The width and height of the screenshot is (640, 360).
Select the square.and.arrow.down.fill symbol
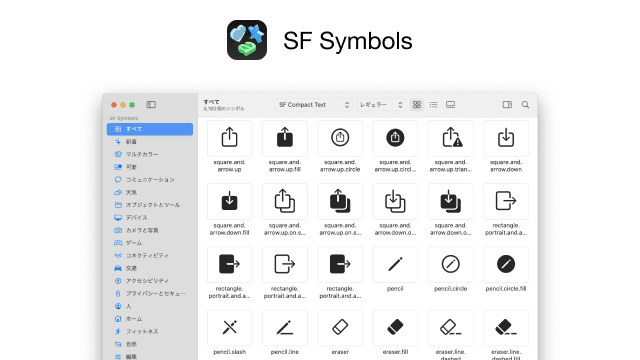229,201
